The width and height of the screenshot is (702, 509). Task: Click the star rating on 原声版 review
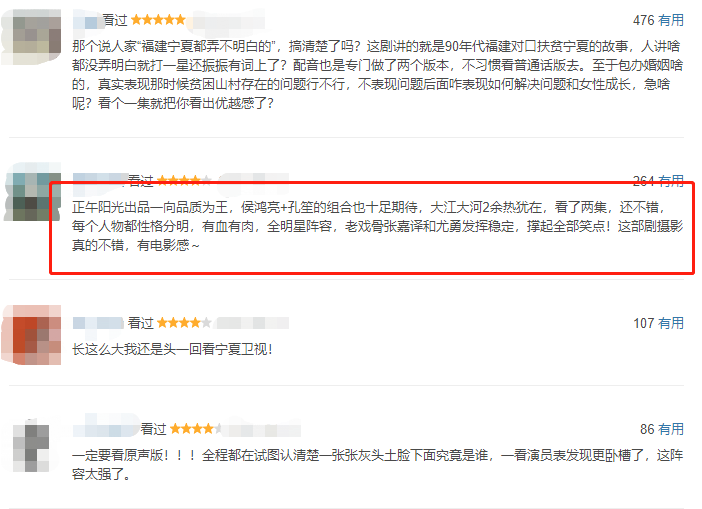196,428
